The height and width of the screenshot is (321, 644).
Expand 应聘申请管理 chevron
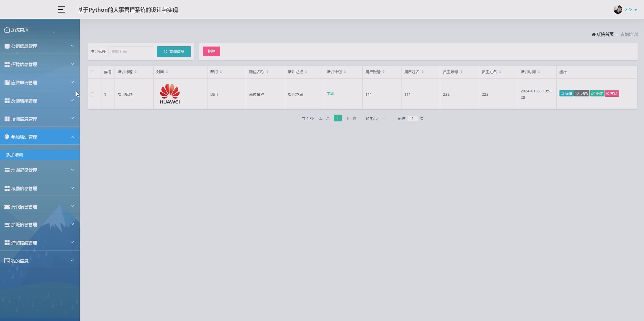(x=72, y=82)
